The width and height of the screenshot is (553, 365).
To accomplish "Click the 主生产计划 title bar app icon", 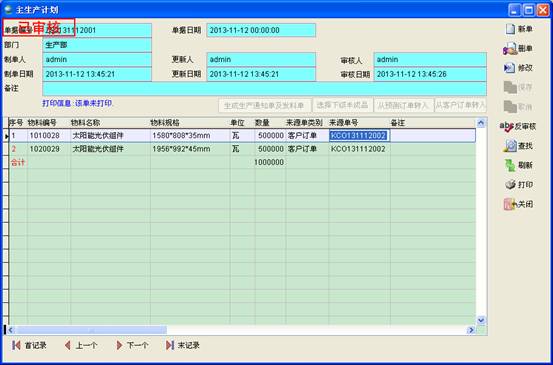I will [x=8, y=10].
